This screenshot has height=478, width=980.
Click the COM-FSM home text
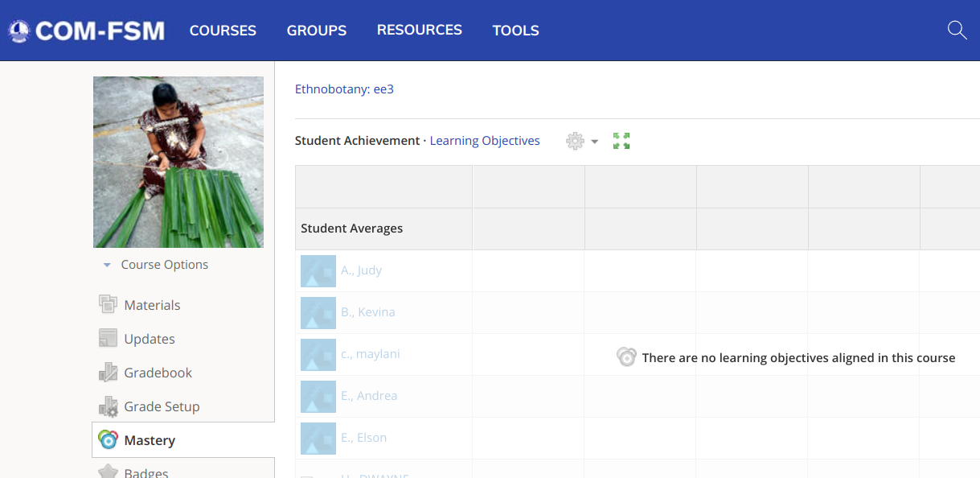point(100,31)
